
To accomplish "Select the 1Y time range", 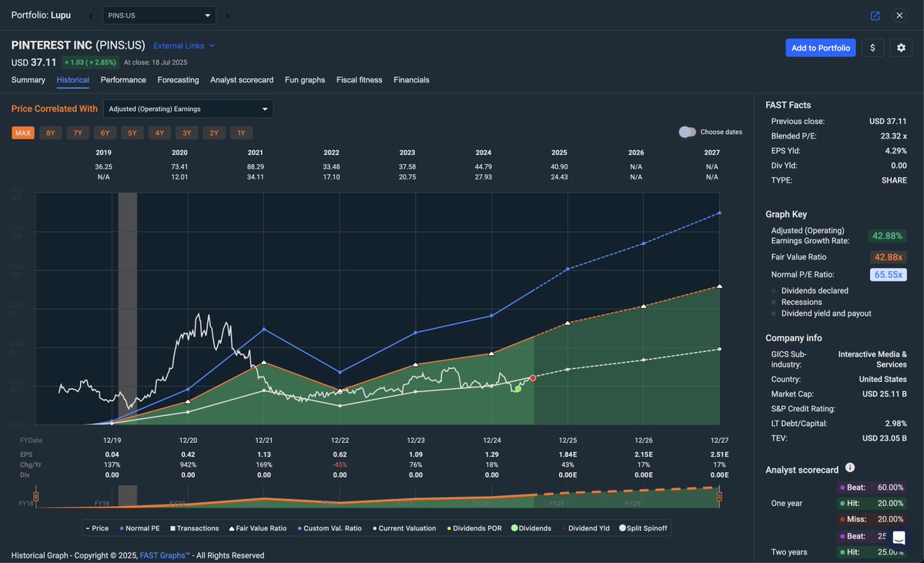I will [241, 132].
